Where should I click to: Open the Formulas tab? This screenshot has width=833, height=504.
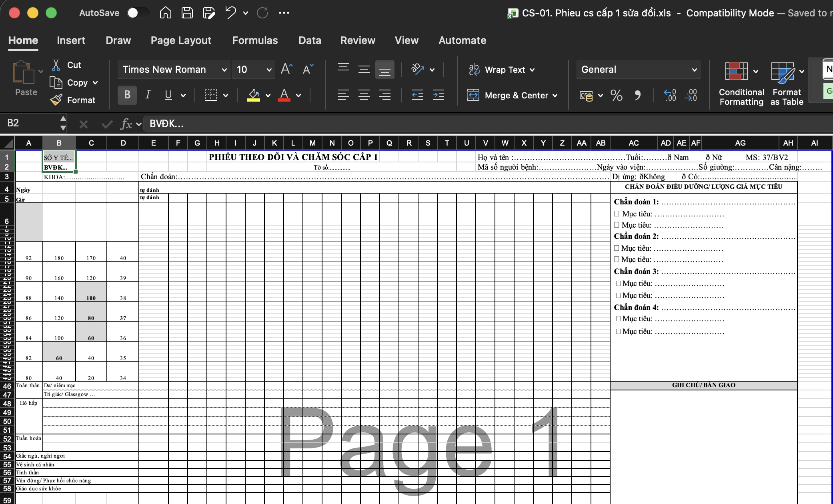click(255, 40)
